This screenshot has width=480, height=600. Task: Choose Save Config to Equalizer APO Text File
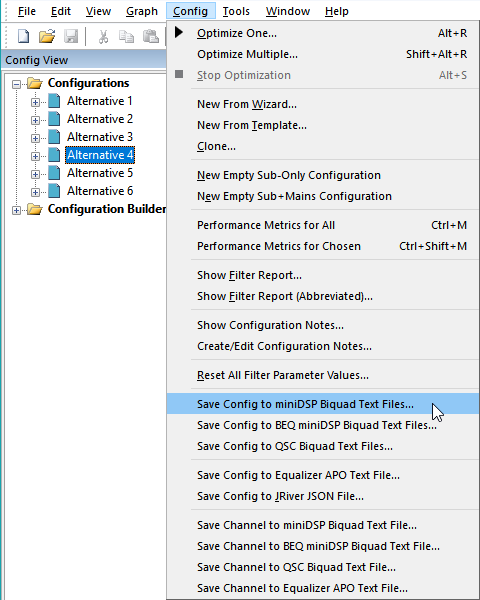[323, 475]
